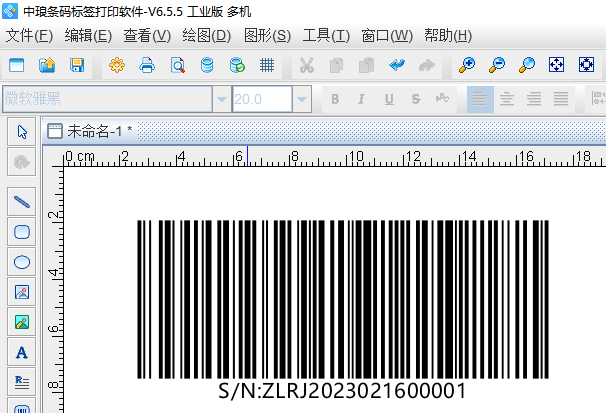Screen dimensions: 606x413
Task: Click into the font size 20.0 field
Action: tap(262, 99)
